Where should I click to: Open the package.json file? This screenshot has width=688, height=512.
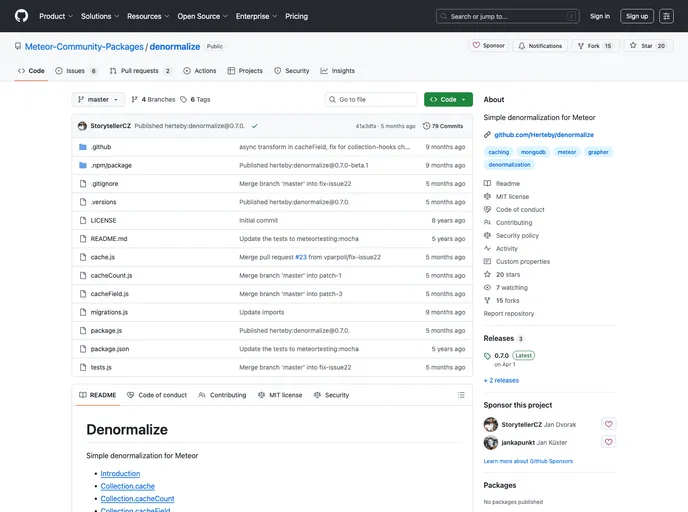[110, 349]
